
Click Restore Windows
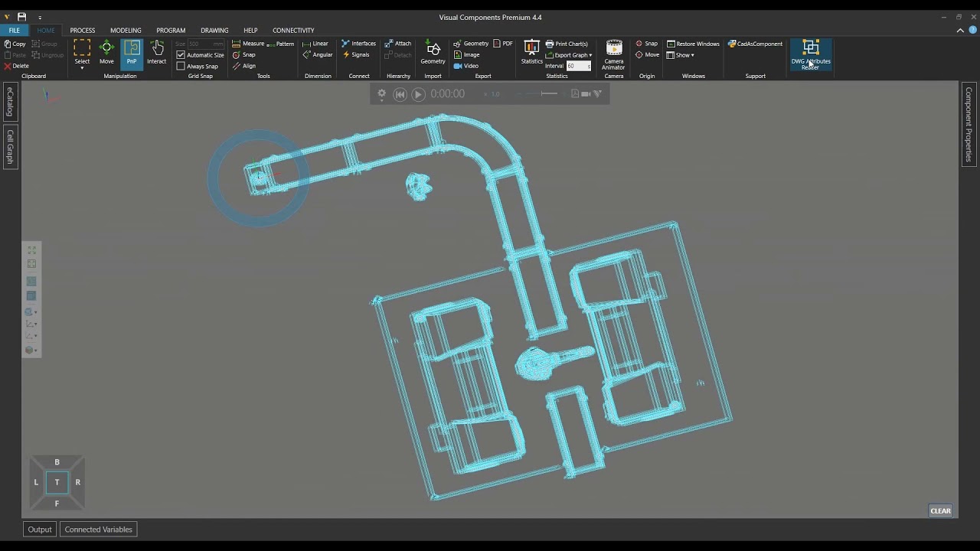(x=693, y=44)
